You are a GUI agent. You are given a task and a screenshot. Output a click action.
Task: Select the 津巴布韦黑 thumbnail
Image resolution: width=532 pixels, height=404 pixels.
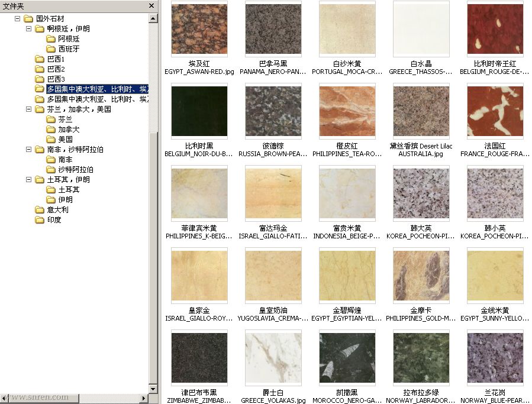pos(199,358)
